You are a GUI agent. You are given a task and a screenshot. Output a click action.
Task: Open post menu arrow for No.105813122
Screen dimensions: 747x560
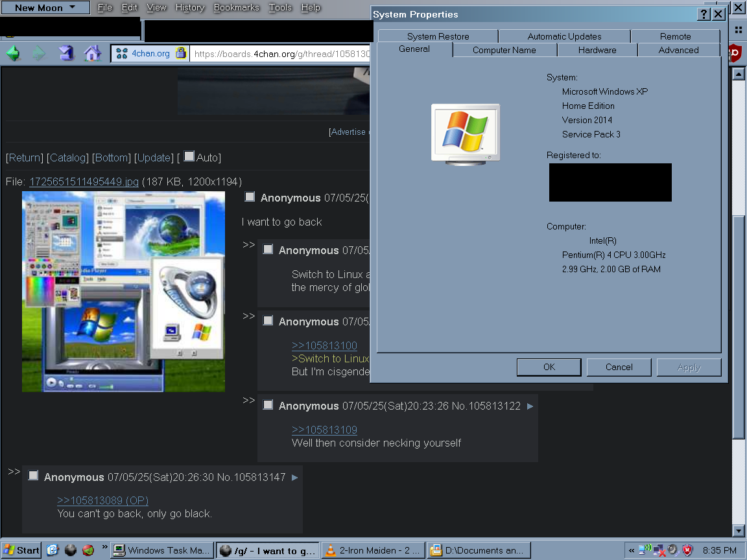point(530,406)
